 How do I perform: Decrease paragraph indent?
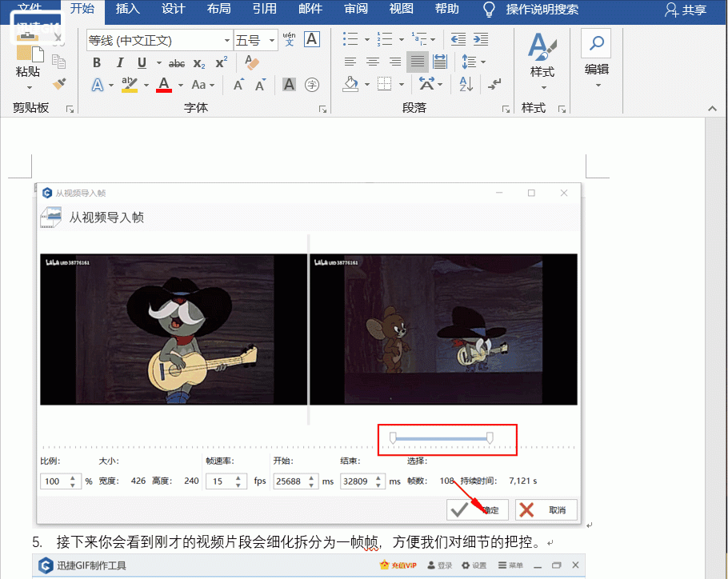[x=458, y=39]
